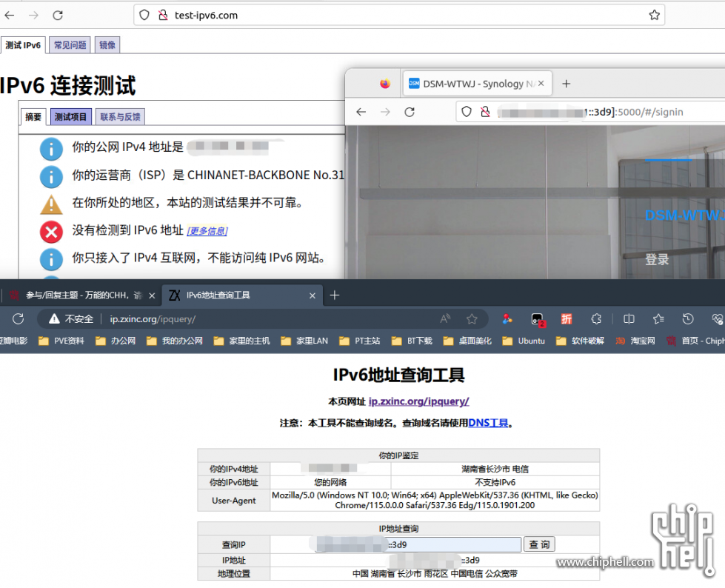Open the 桌面美化 bookmark folder
725x588 pixels.
click(467, 341)
